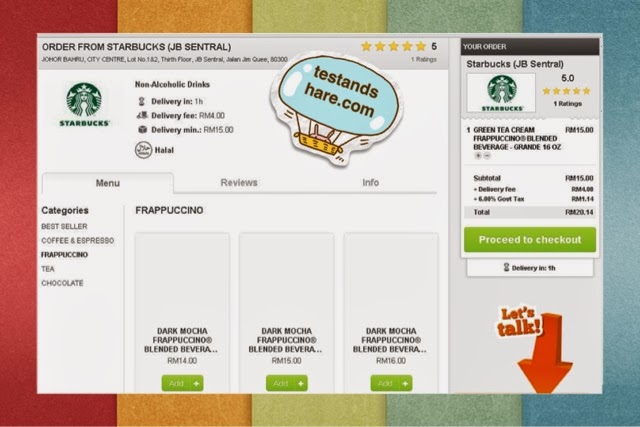640x427 pixels.
Task: Select the FRAPPUCCINO category
Action: [64, 255]
